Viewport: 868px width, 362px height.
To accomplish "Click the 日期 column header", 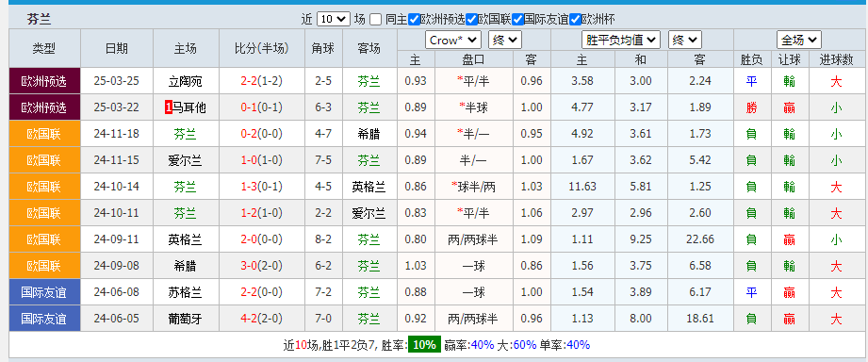I will point(116,48).
